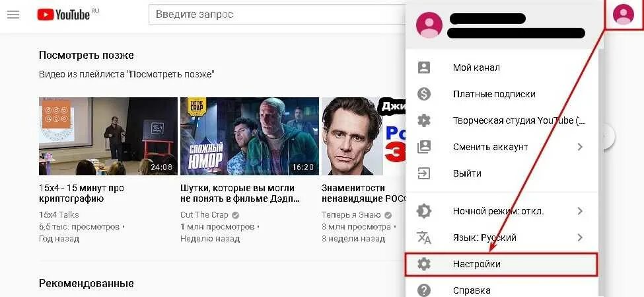Open the 15x4 криптографию video thumbnail
Viewport: 644px width, 297px height.
[x=108, y=136]
